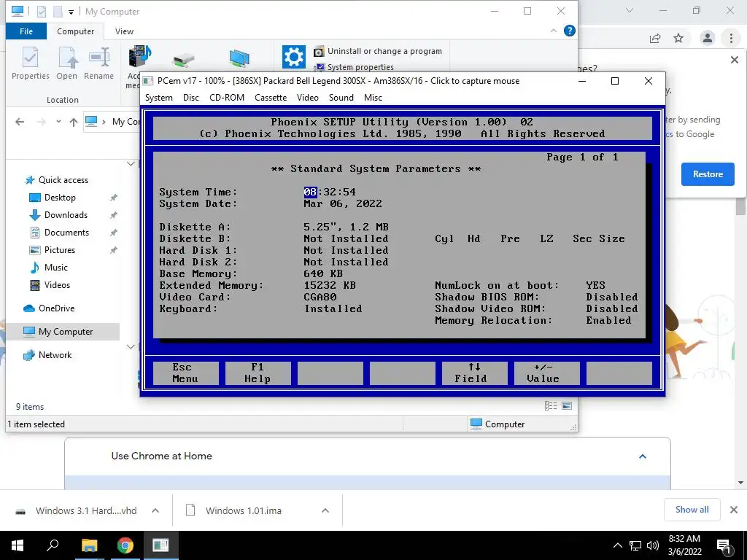Screen dimensions: 747x560
Task: Click the System Date value Mar 06, 2022
Action: pos(343,204)
